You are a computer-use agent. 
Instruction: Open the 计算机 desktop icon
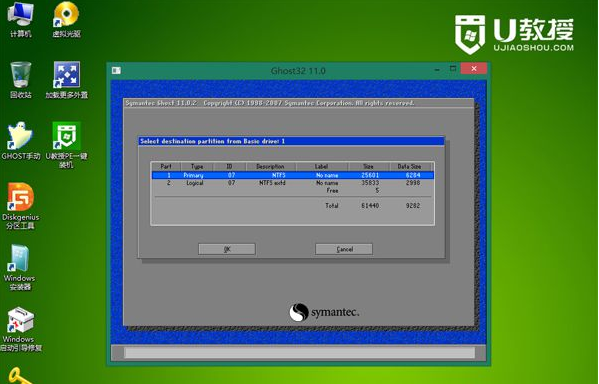tap(20, 19)
